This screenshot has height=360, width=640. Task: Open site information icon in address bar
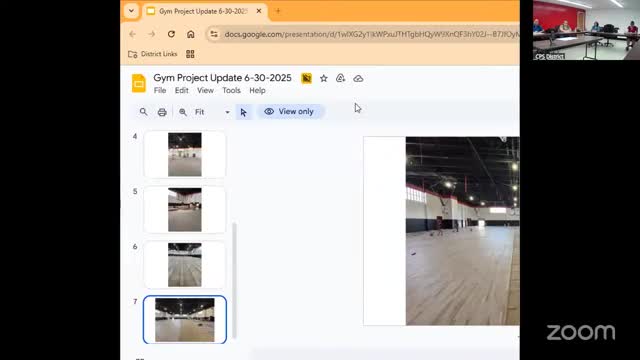[214, 34]
